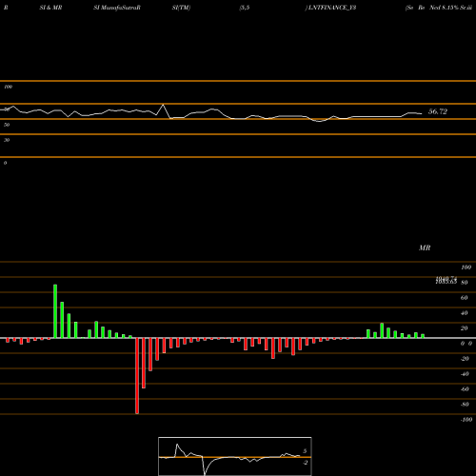This screenshot has height=476, width=476.
Task: Open the mini overview chart thumbnail
Action: 235,456
